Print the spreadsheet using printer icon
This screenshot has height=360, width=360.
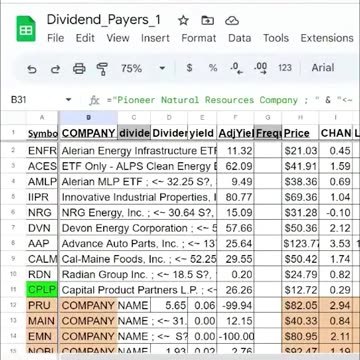pyautogui.click(x=79, y=69)
